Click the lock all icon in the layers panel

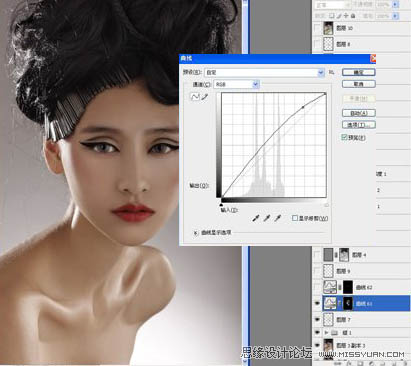pos(353,16)
